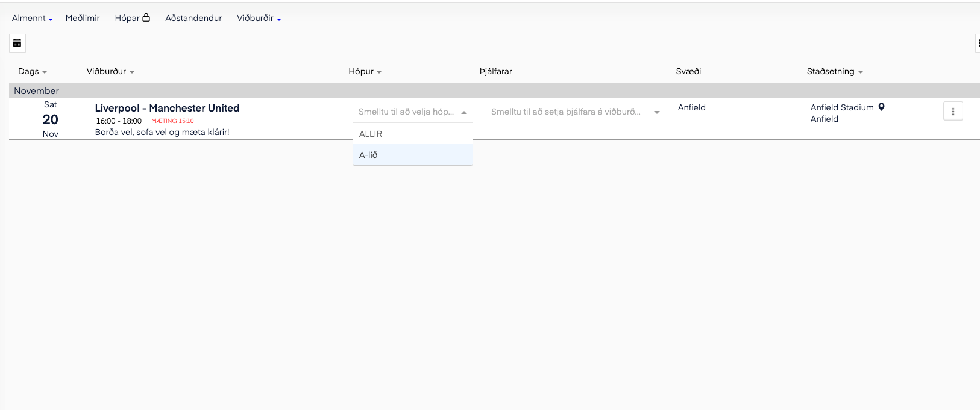Click the Svæði column header
Screen dimensions: 980x410
pos(688,71)
